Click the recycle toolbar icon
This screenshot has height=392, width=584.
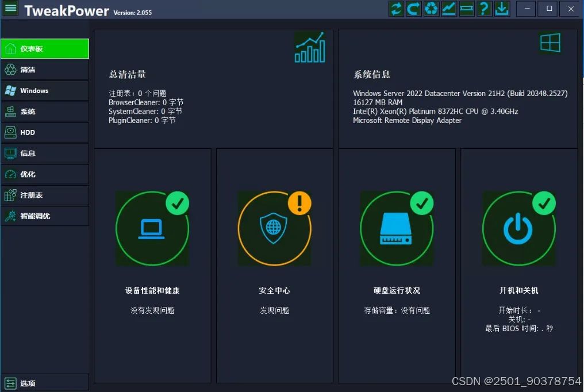[x=431, y=9]
